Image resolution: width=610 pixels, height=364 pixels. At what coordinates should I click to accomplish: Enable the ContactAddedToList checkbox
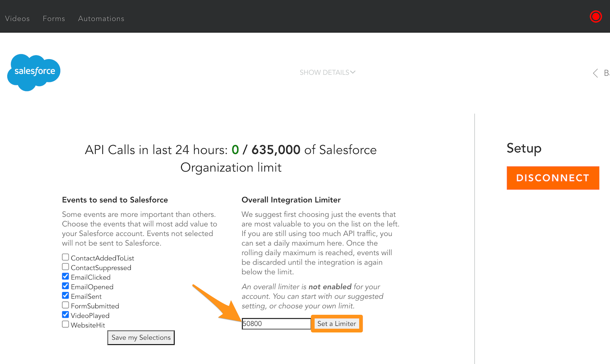tap(66, 257)
